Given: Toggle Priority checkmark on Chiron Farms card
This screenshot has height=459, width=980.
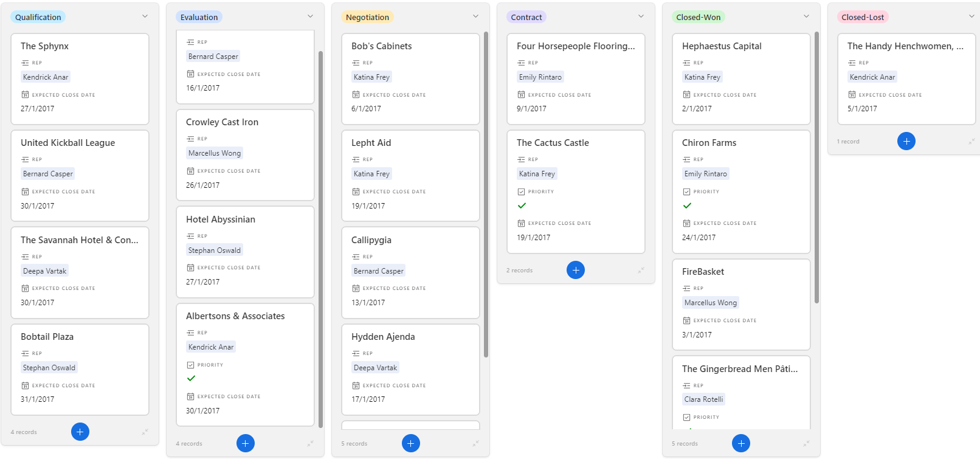Looking at the screenshot, I should click(x=687, y=205).
